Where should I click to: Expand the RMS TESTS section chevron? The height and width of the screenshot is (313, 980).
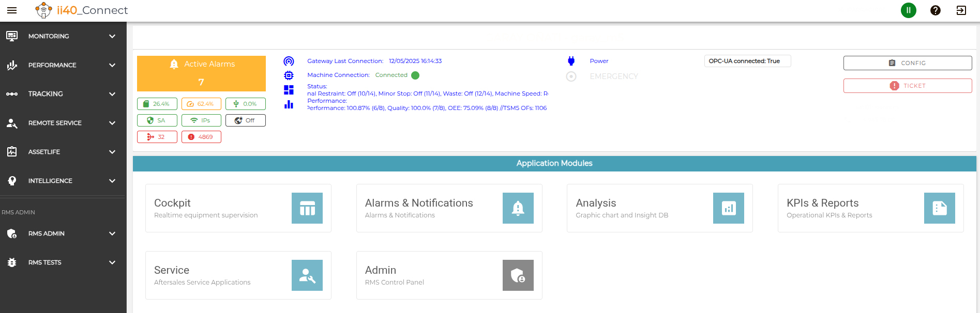pos(112,262)
